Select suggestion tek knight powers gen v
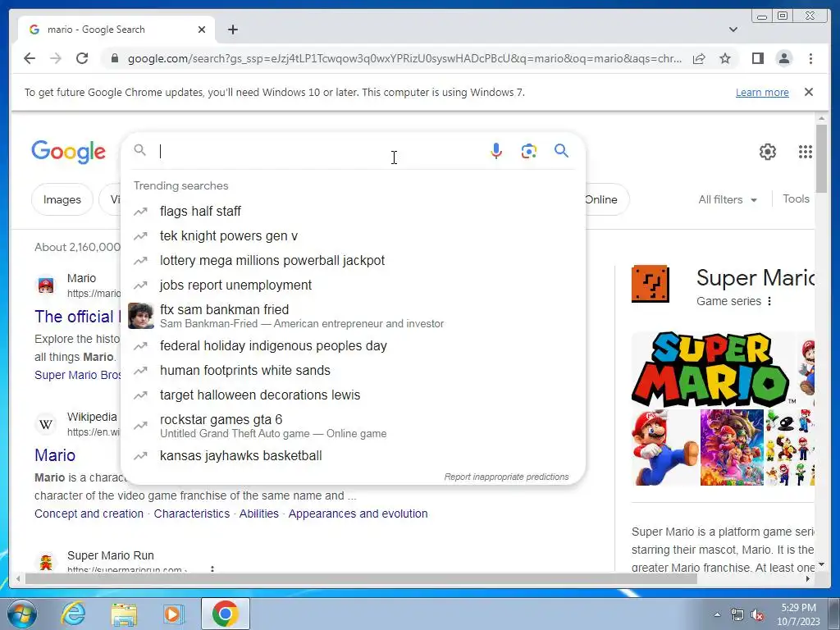 [354, 235]
